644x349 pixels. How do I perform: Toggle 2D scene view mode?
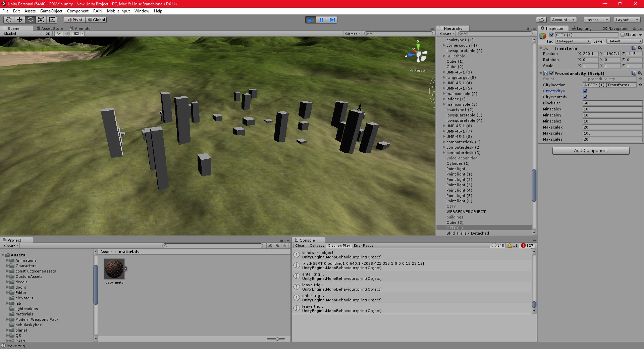pyautogui.click(x=48, y=34)
